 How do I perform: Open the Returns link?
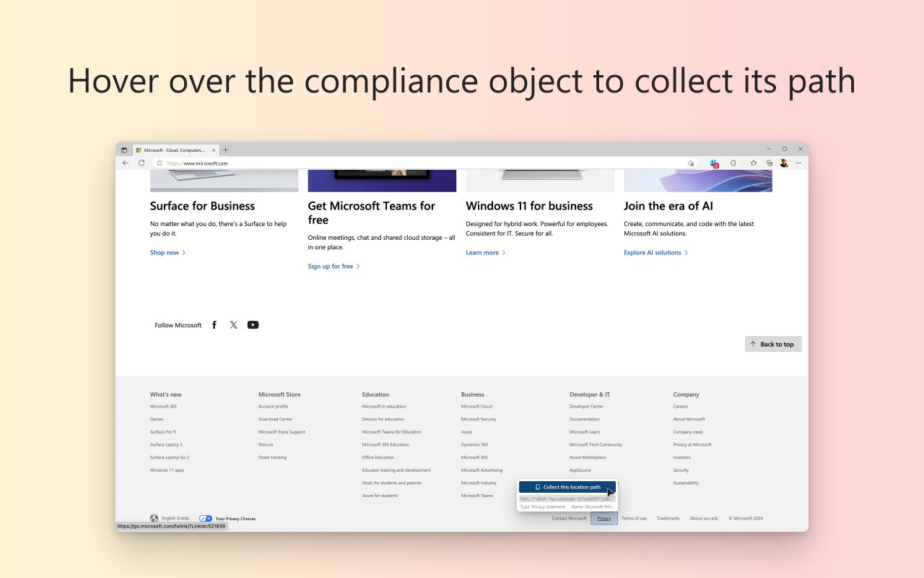click(x=266, y=444)
